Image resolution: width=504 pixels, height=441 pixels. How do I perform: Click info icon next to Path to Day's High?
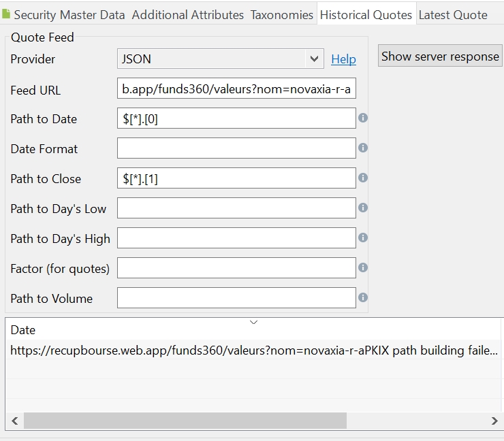363,238
